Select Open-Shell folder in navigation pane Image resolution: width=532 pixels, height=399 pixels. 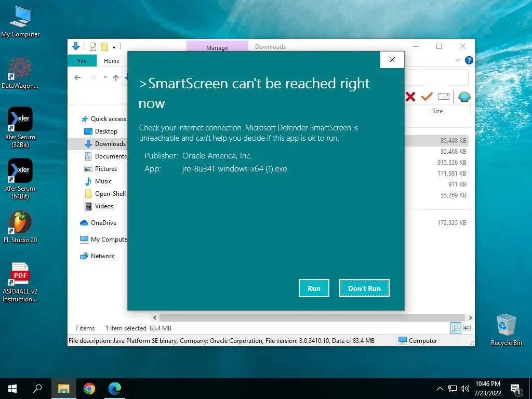(105, 194)
